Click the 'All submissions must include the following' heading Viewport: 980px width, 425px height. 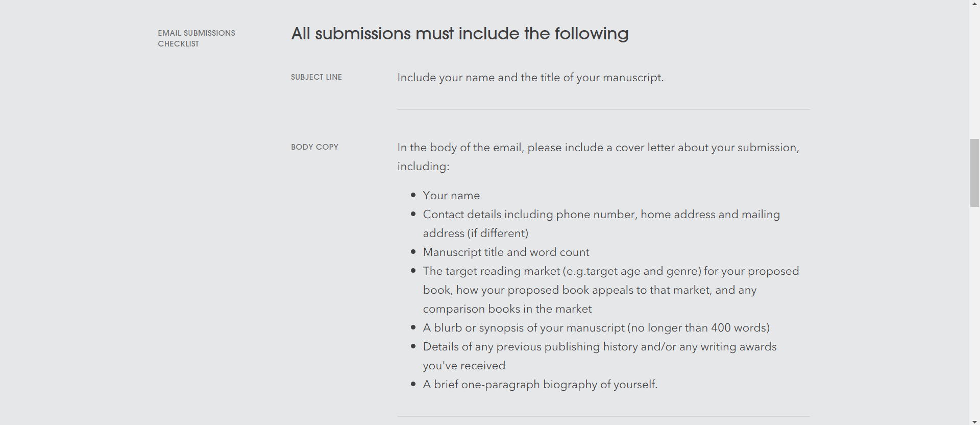459,34
